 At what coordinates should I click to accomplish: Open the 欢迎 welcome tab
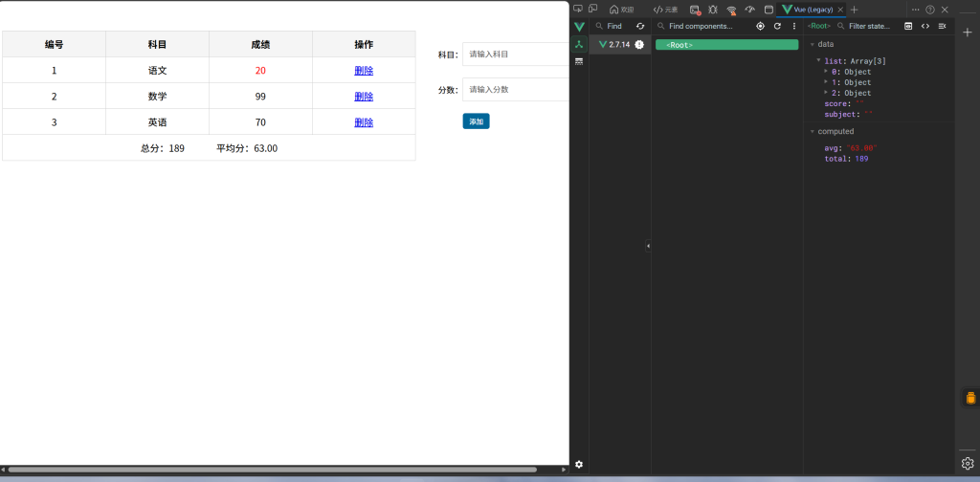click(x=622, y=10)
